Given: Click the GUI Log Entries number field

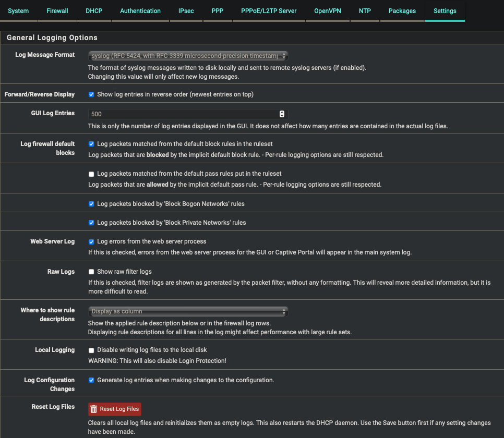Looking at the screenshot, I should [183, 114].
